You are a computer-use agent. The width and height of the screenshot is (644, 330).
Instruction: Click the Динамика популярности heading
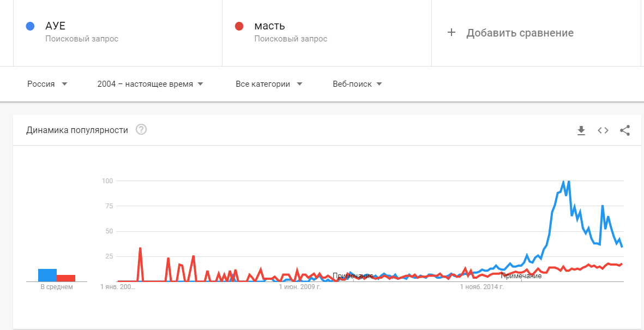(x=77, y=130)
